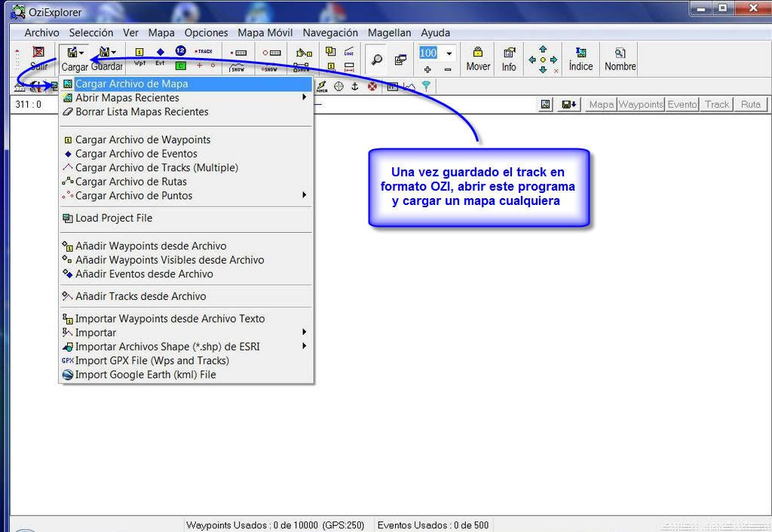This screenshot has width=772, height=532.
Task: Choose Cargar Archivo de Tracks (Multiple)
Action: tap(186, 167)
